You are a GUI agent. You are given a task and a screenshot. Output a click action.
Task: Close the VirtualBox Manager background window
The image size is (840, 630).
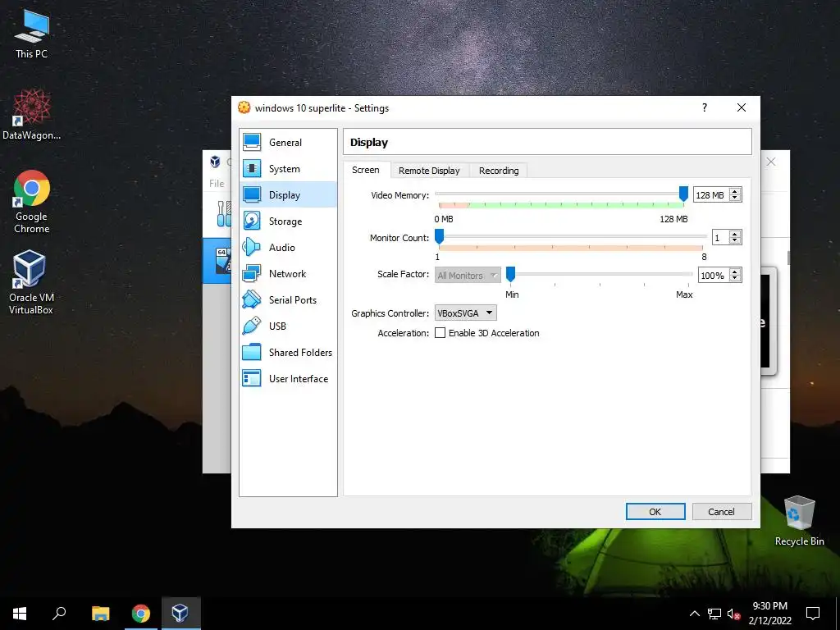[770, 162]
